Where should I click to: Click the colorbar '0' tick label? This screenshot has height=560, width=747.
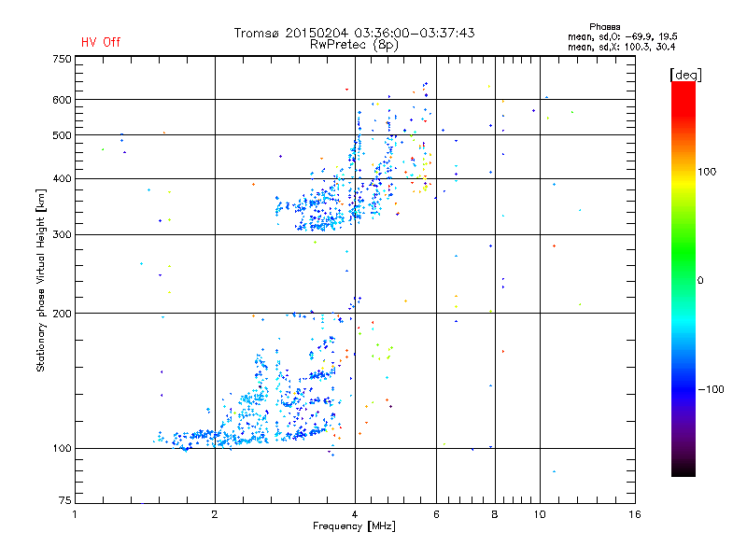700,281
